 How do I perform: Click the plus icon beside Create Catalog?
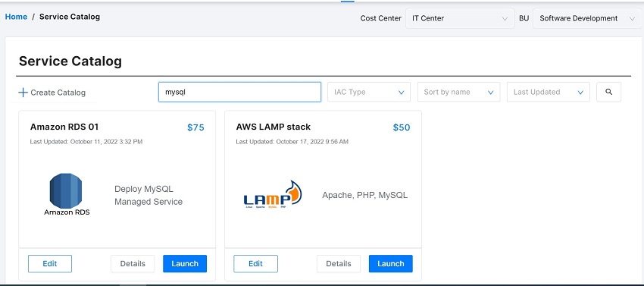pyautogui.click(x=23, y=93)
